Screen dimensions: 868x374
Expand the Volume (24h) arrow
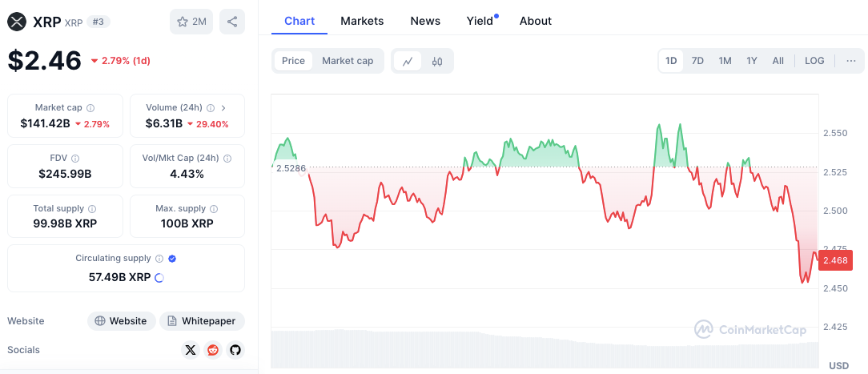(223, 107)
